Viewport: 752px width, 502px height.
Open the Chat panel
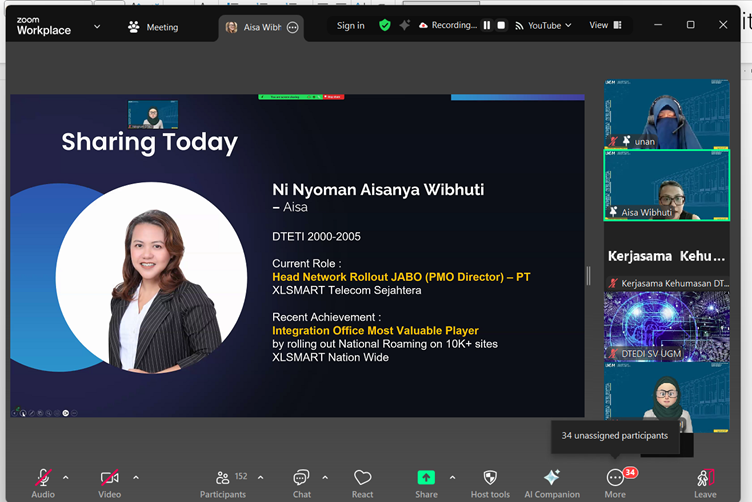click(301, 479)
